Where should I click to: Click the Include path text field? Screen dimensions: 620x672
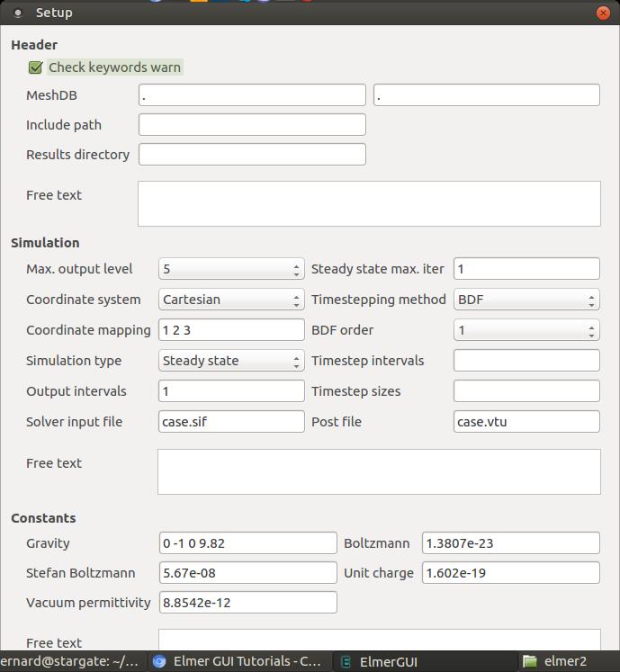point(252,125)
